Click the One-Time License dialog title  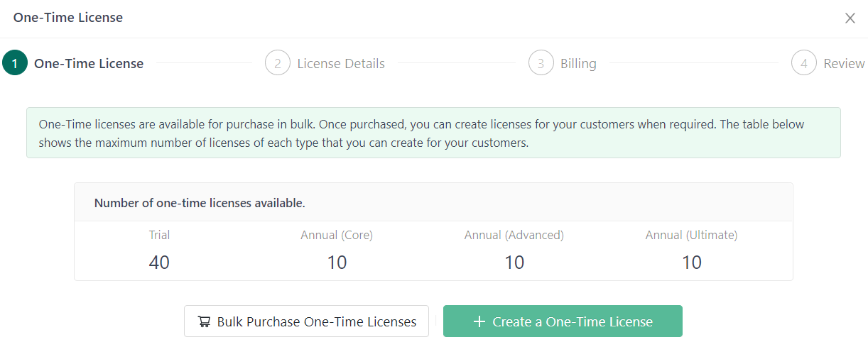[x=68, y=18]
